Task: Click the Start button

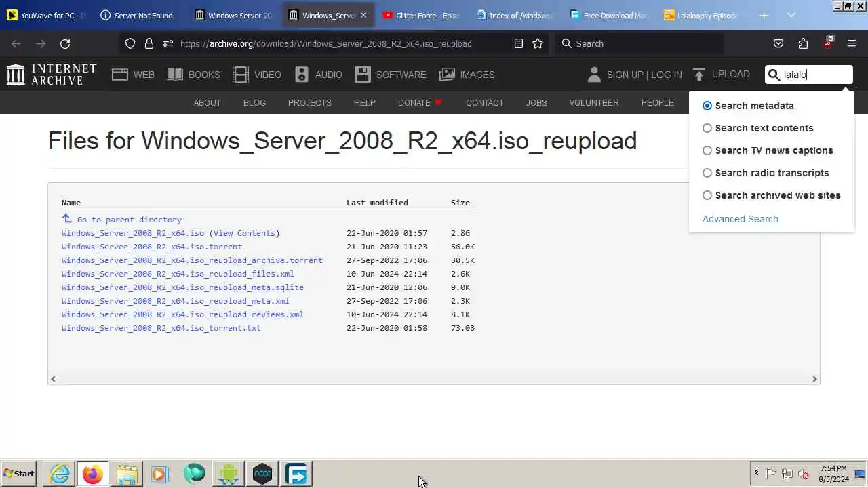Action: point(19,474)
